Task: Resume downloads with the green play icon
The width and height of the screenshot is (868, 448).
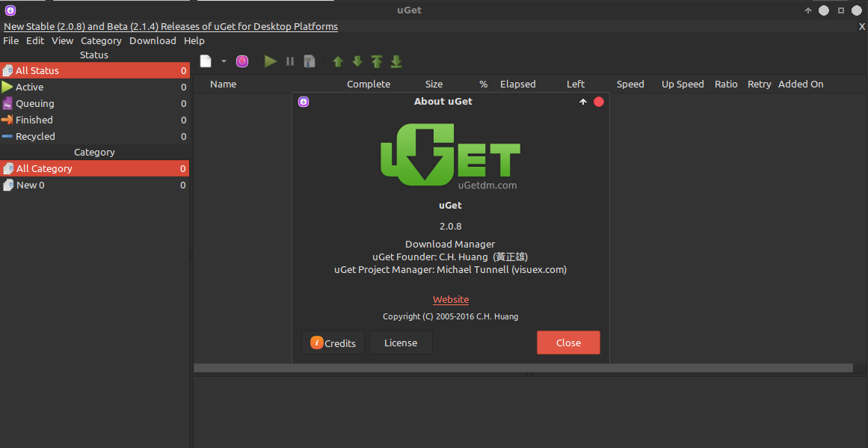Action: click(270, 61)
